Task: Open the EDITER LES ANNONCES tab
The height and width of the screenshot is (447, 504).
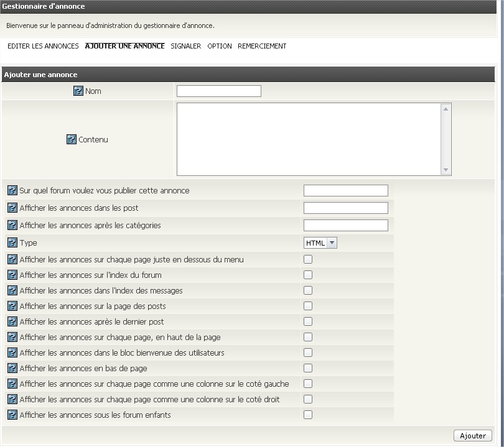Action: (x=43, y=47)
